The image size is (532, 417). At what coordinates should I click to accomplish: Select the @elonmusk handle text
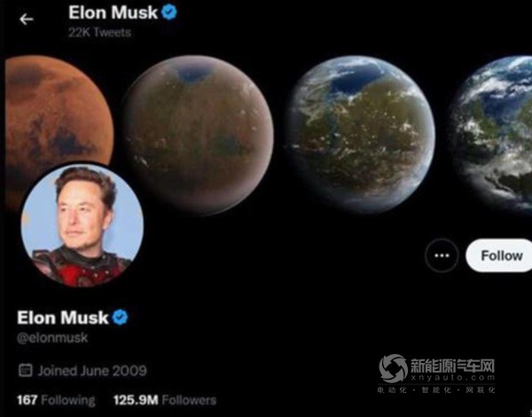(52, 338)
